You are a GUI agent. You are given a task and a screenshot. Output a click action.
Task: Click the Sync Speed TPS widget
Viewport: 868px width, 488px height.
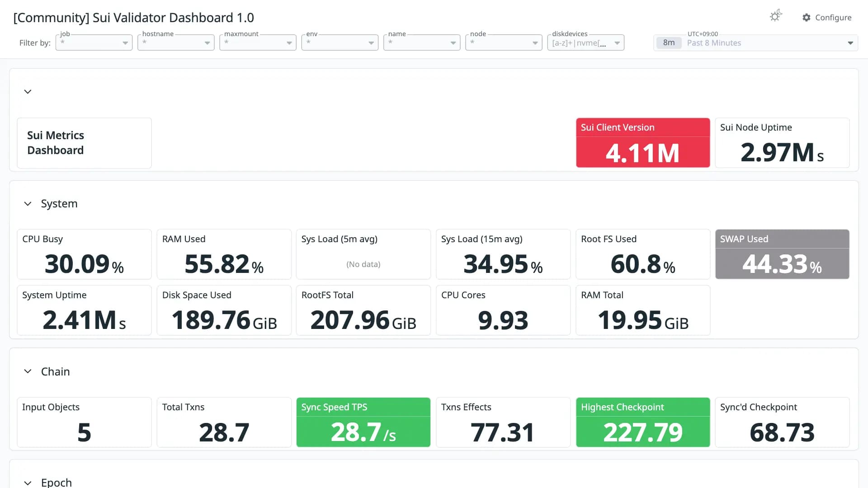tap(363, 422)
